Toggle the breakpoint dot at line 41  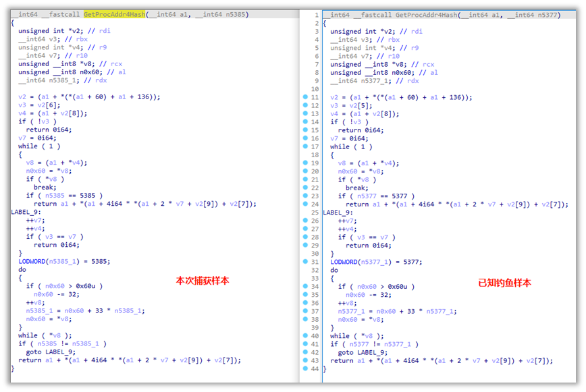[305, 344]
